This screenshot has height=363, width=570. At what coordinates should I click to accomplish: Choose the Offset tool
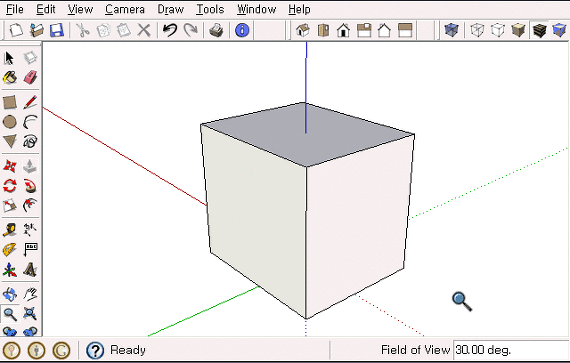coord(30,205)
